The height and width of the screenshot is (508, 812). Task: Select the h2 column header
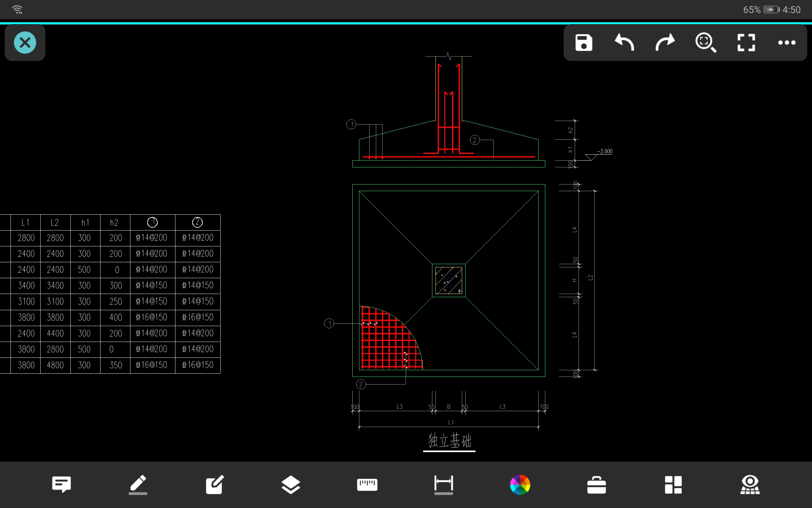pyautogui.click(x=114, y=223)
